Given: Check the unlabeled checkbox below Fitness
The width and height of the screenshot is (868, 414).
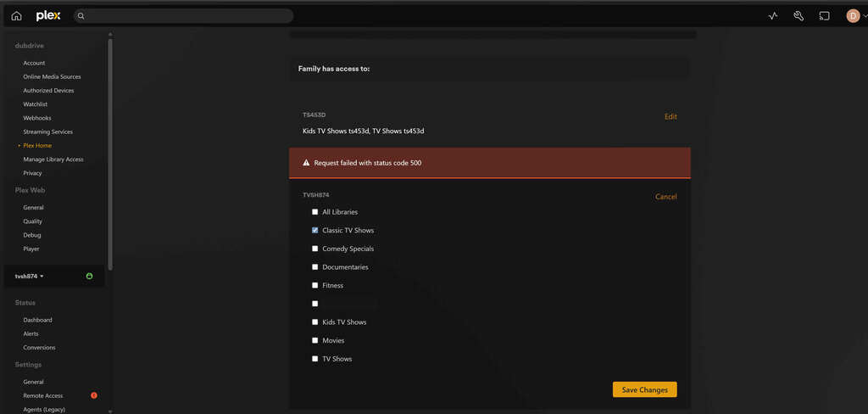Looking at the screenshot, I should 315,304.
